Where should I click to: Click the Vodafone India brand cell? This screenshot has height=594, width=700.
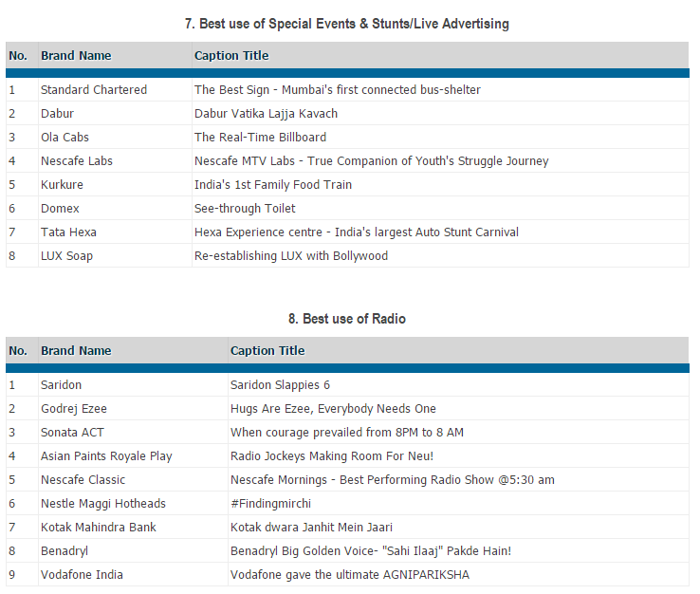click(x=82, y=575)
